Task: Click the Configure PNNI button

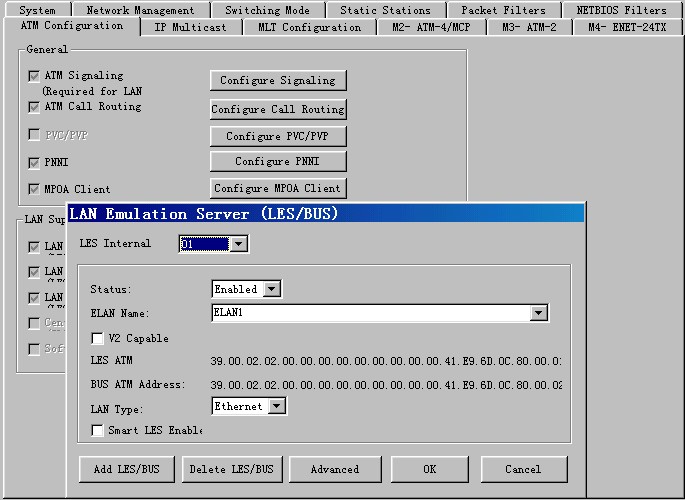Action: [278, 162]
